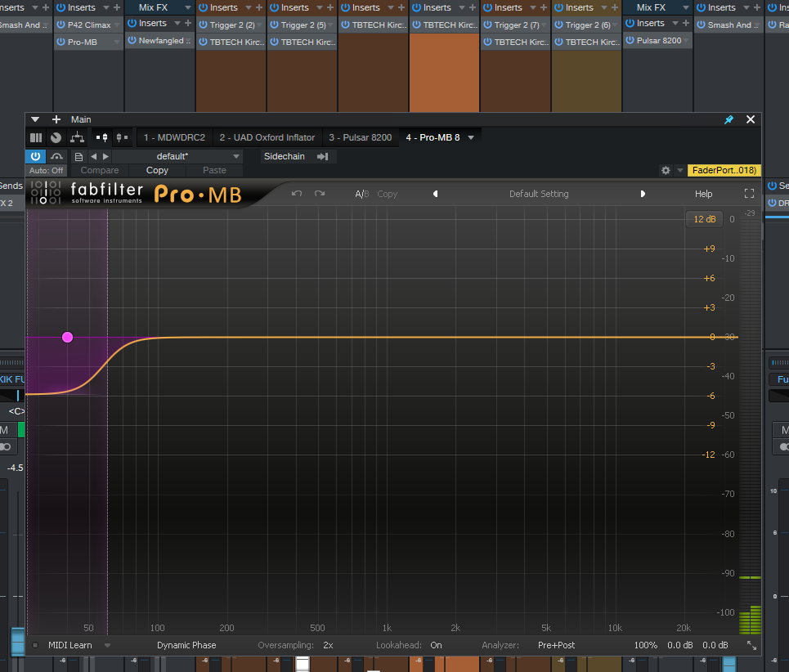Open the macro controls knob icon
789x672 pixels.
click(x=56, y=137)
